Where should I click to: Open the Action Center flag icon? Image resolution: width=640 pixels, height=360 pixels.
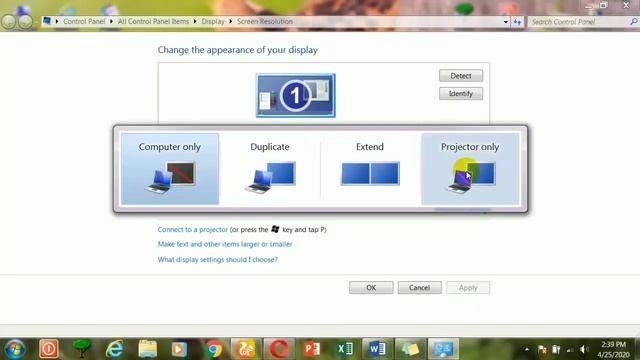[x=542, y=349]
